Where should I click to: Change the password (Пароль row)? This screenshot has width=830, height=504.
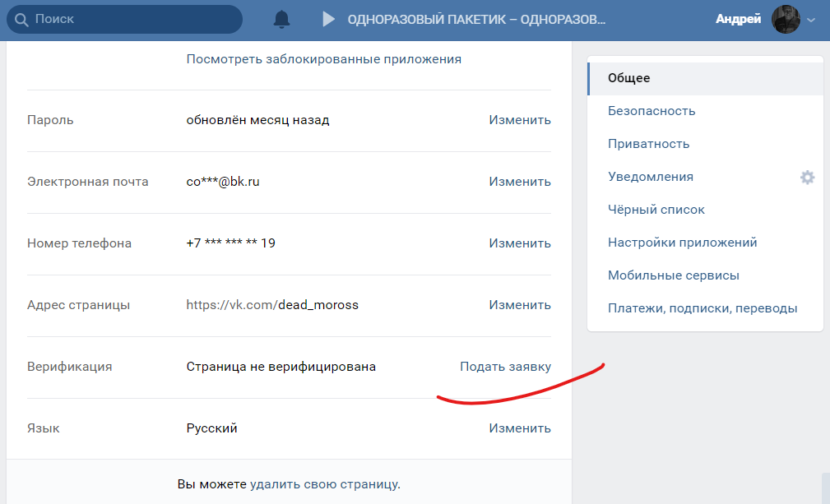coord(520,120)
